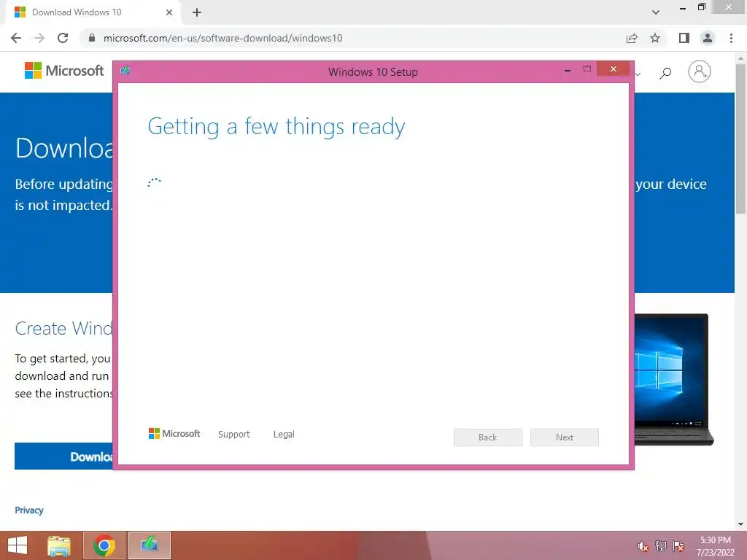Search Microsoft site with magnifier icon

click(665, 72)
